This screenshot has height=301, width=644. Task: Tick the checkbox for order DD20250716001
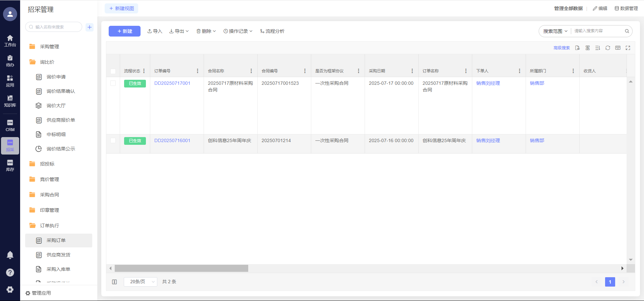(113, 140)
